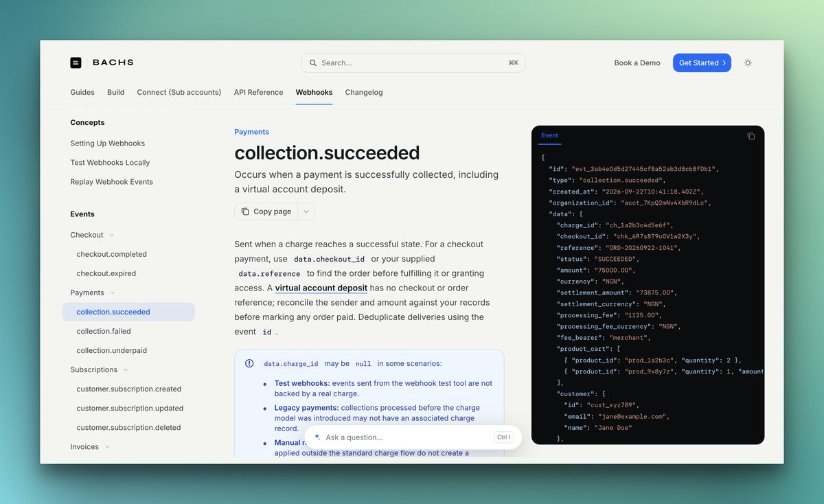Collapse the Checkout events group

tap(112, 235)
